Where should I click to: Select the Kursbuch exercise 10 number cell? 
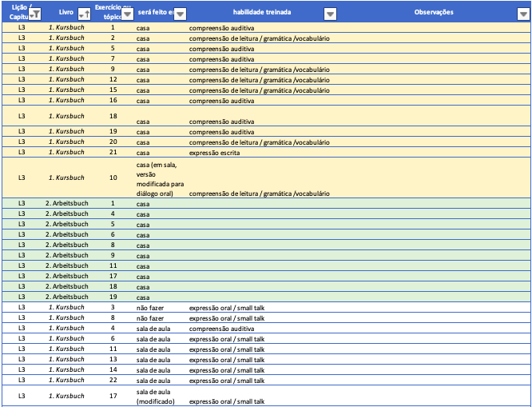pyautogui.click(x=113, y=178)
